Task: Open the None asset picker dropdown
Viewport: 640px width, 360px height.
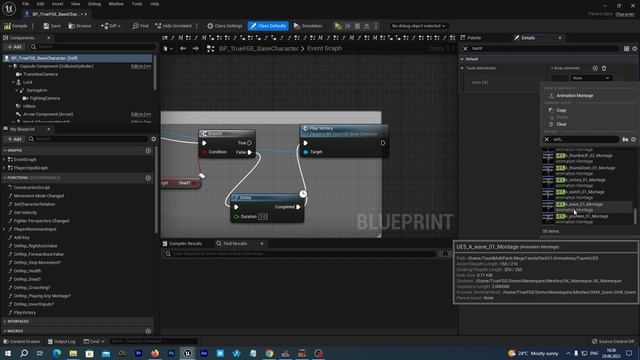Action: pos(591,78)
